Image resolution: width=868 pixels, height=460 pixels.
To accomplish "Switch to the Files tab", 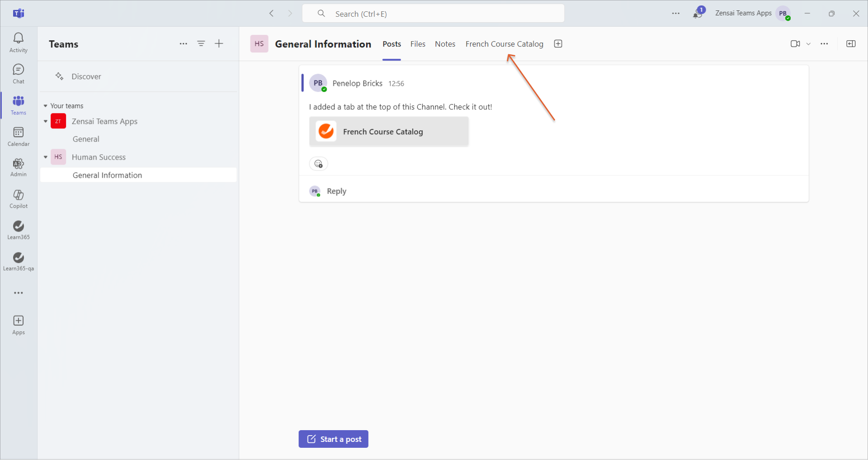I will click(418, 44).
